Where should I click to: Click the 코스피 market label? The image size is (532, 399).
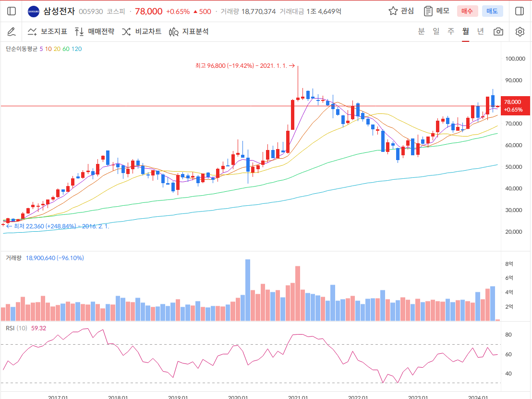(116, 12)
